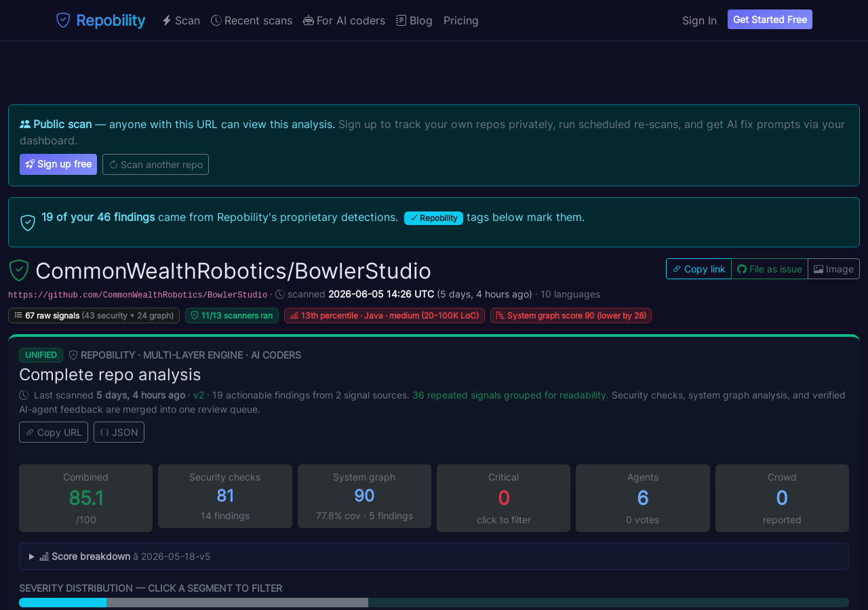Image resolution: width=868 pixels, height=610 pixels.
Task: Select the Crowd 0 reported card
Action: tap(782, 498)
